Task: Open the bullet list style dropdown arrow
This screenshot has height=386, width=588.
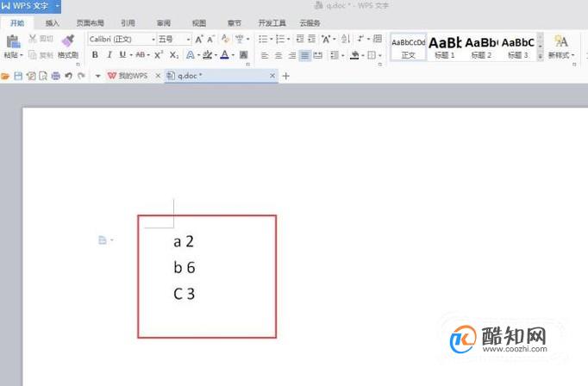Action: click(271, 39)
